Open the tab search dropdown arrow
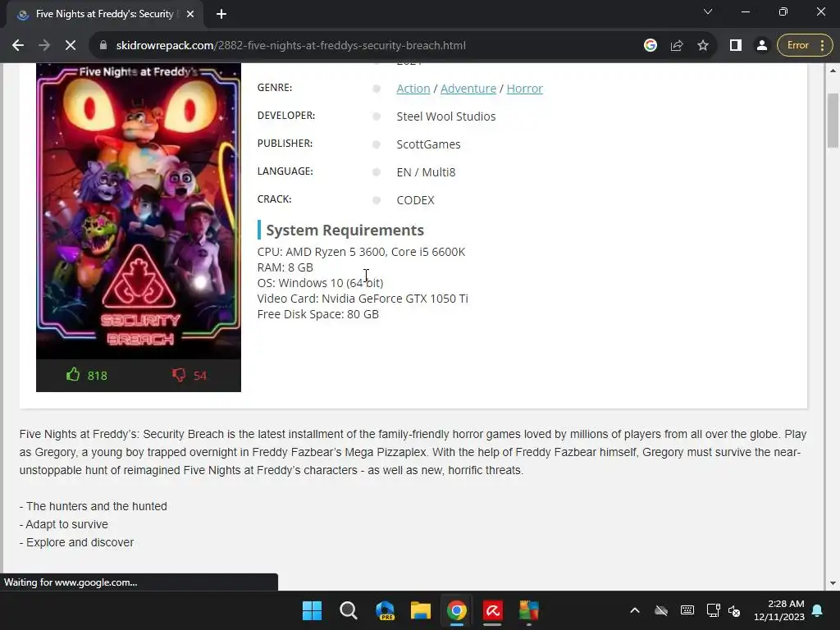Screen dimensions: 840x630 click(708, 11)
